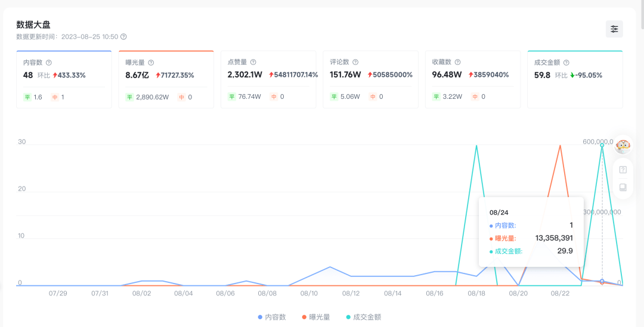Click the orange 中 badge in 点赞量 card
Viewport: 644px width, 327px height.
pyautogui.click(x=274, y=97)
